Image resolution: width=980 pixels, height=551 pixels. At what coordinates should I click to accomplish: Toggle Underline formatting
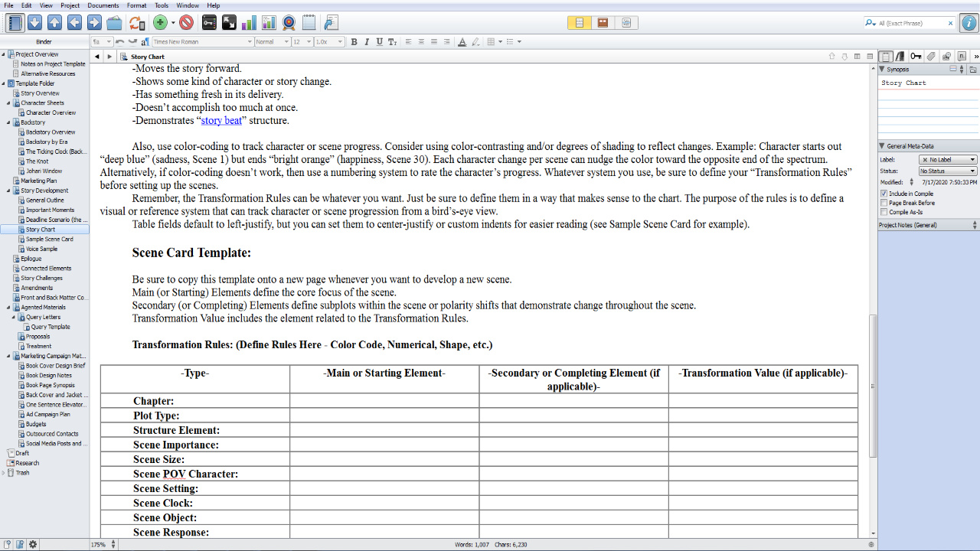379,41
